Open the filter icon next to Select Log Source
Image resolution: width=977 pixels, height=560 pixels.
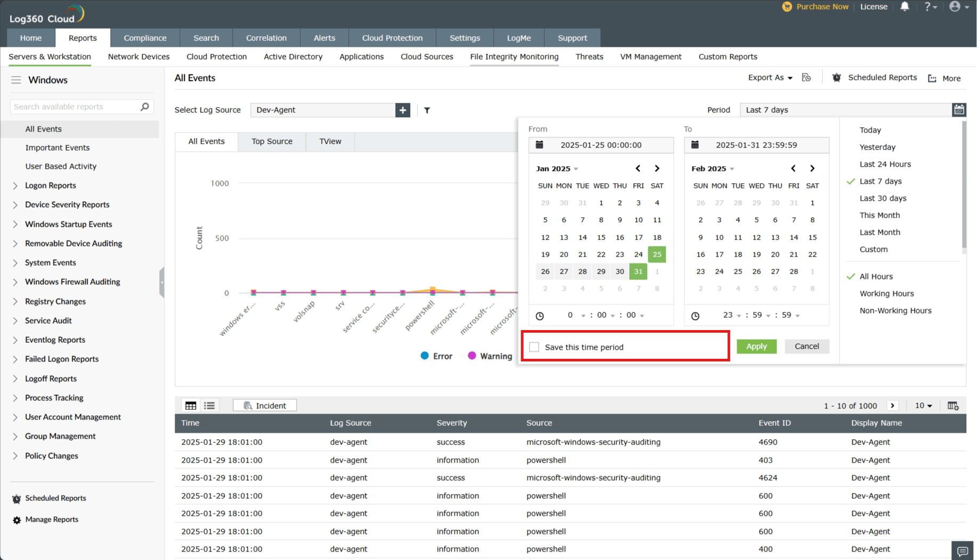tap(427, 110)
